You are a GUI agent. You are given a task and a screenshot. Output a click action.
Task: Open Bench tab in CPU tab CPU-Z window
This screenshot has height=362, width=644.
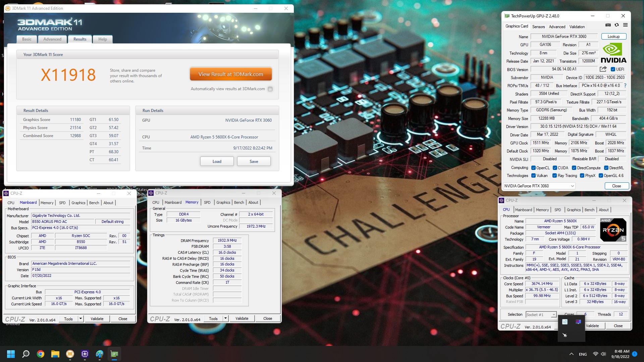tap(589, 210)
